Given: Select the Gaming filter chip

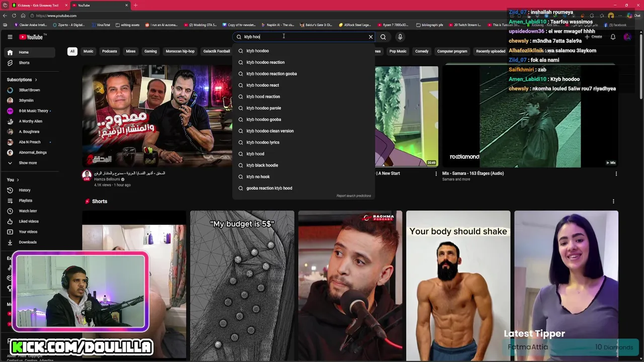Looking at the screenshot, I should pyautogui.click(x=150, y=51).
